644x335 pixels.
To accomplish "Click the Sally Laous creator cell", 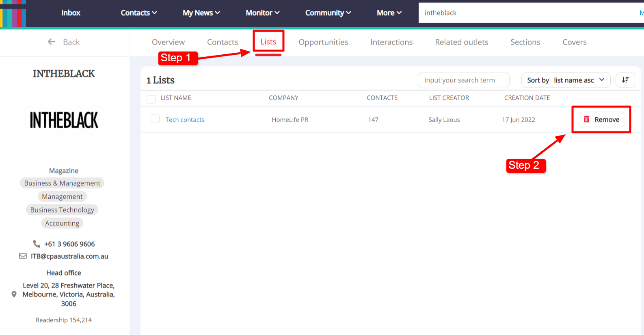I will (x=444, y=120).
